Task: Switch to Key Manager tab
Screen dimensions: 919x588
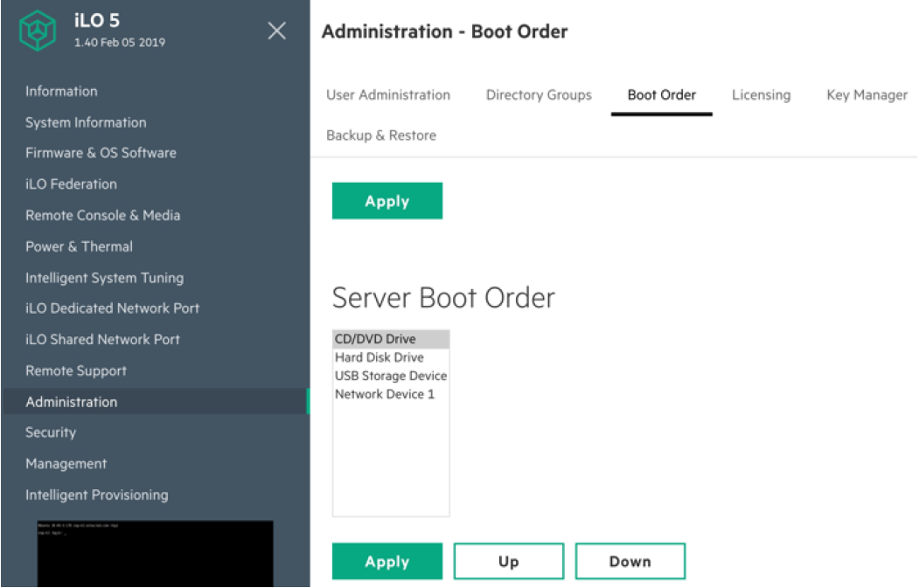Action: pos(867,95)
